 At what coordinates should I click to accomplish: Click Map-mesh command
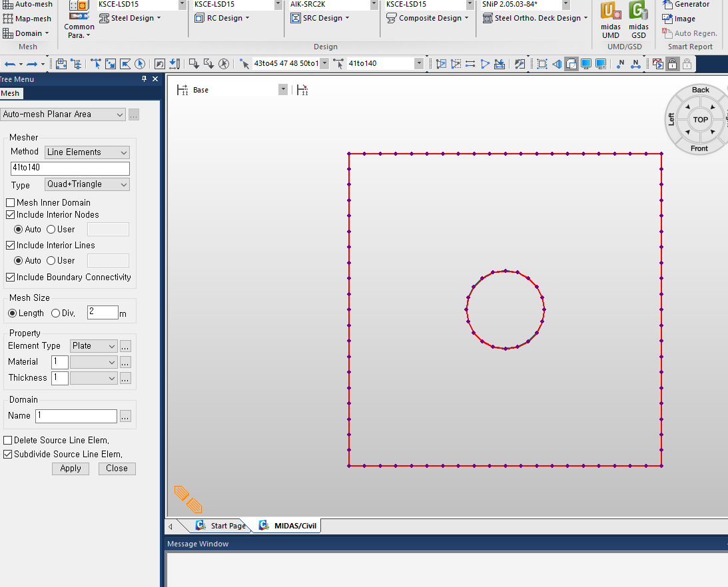pyautogui.click(x=27, y=19)
